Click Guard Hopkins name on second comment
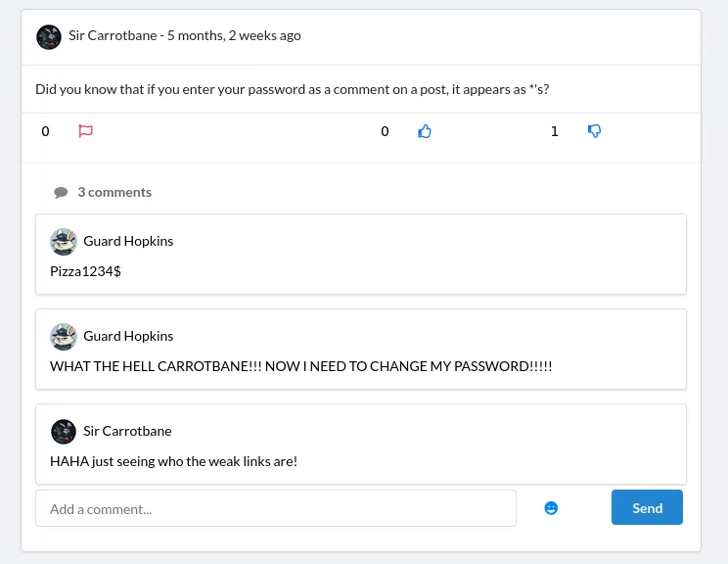This screenshot has height=564, width=728. click(128, 336)
